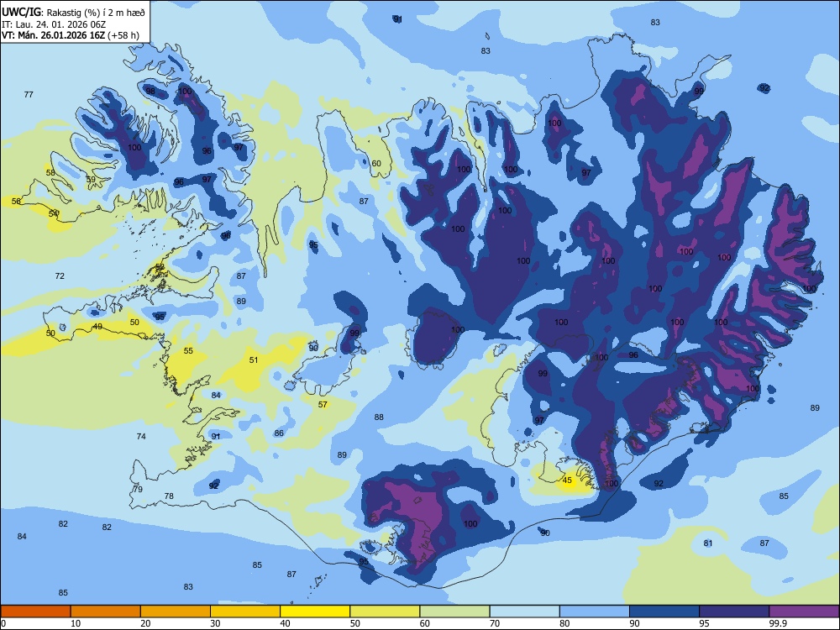Click the 60–70 pale green legend swatch
Screen dimensions: 840x630
click(x=454, y=612)
